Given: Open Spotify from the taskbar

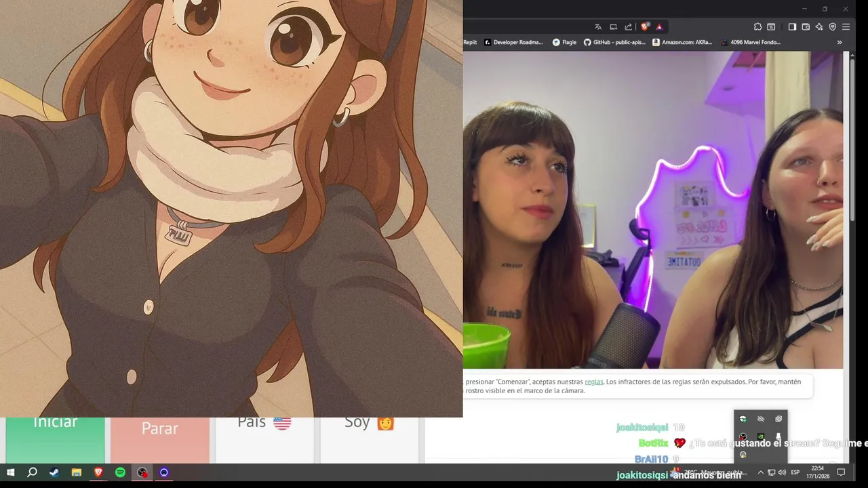Looking at the screenshot, I should (120, 472).
